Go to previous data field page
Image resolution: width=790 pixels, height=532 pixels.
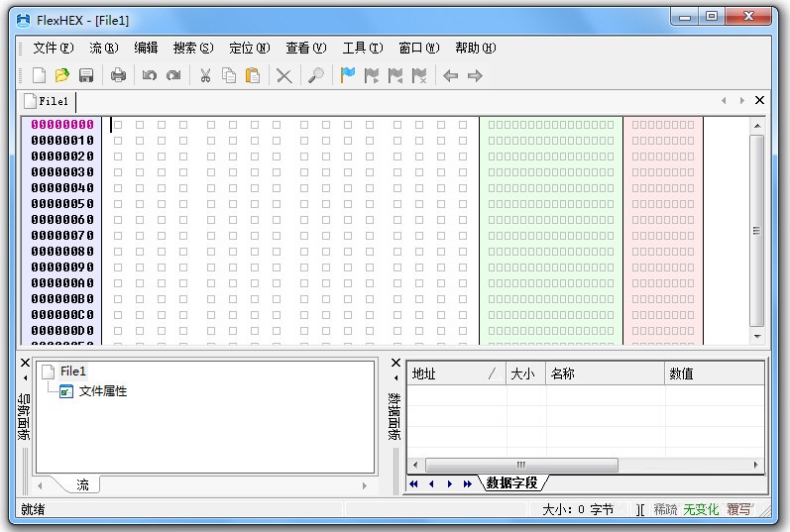(x=431, y=483)
